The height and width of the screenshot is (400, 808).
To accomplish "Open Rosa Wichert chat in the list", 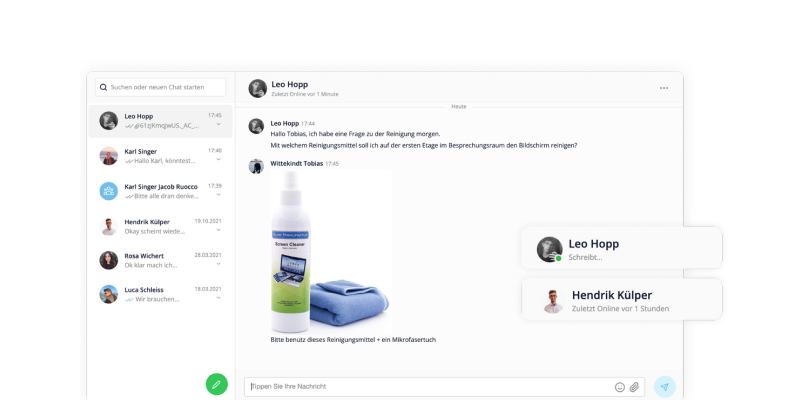I will (160, 260).
